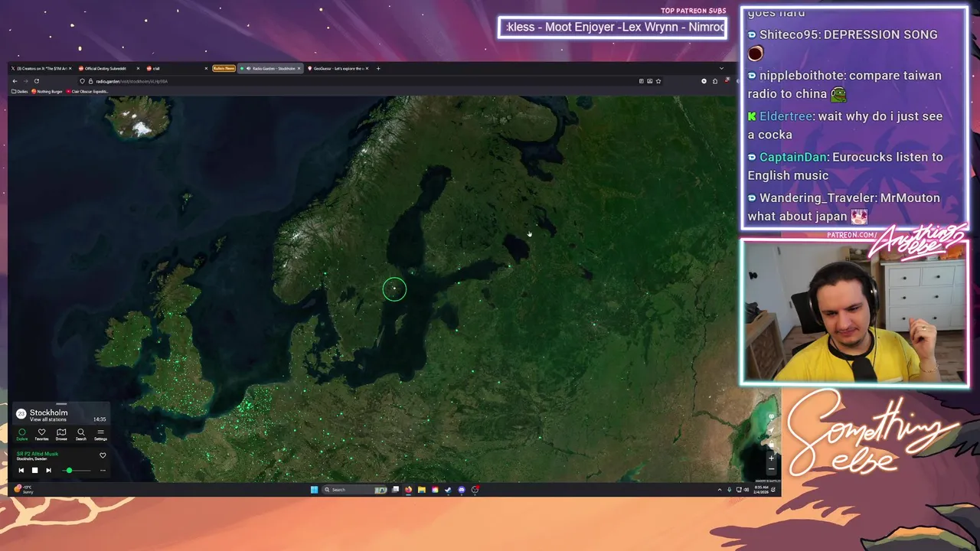Open the Windows Start menu

tap(314, 490)
